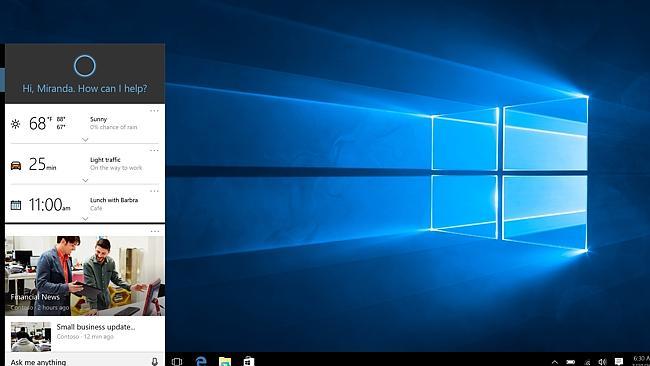Open the Action Center notifications icon
The image size is (650, 366).
[x=619, y=361]
